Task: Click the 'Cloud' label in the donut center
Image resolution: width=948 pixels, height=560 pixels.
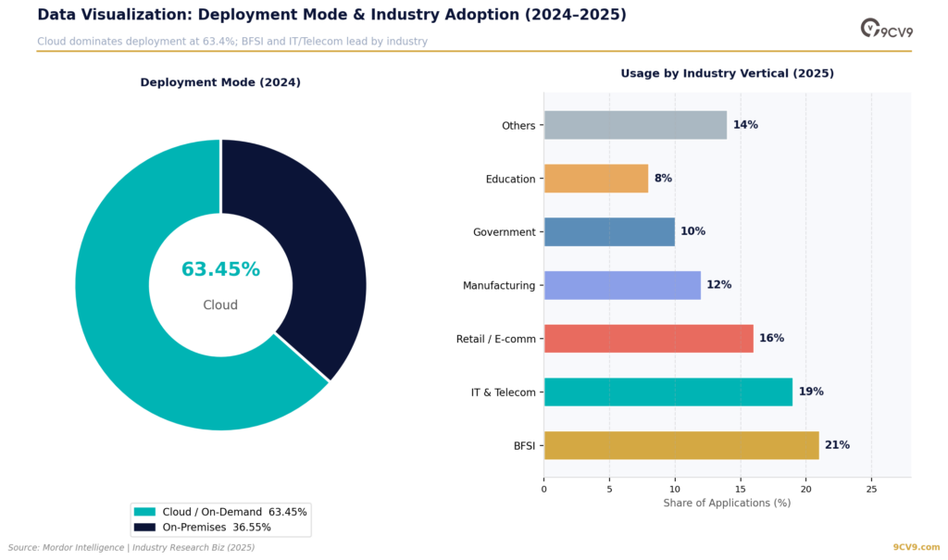Action: coord(220,305)
